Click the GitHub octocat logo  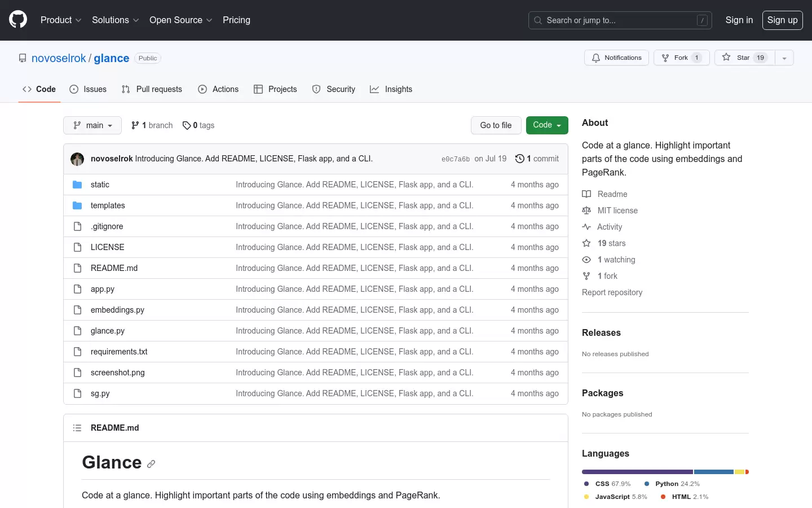(x=18, y=20)
